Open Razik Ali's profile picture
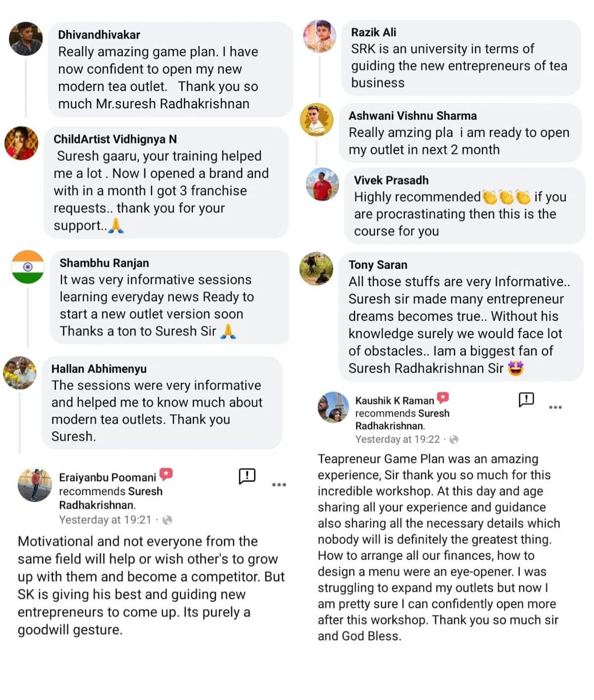The image size is (594, 700). pyautogui.click(x=319, y=36)
